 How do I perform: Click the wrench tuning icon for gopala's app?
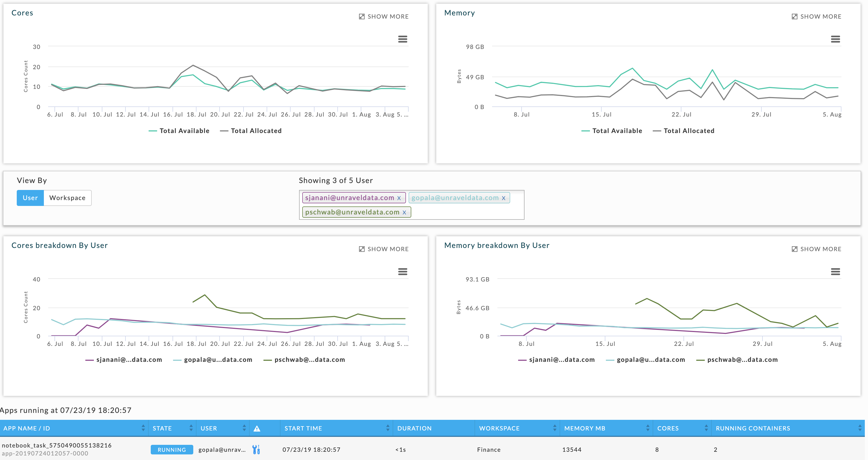256,449
